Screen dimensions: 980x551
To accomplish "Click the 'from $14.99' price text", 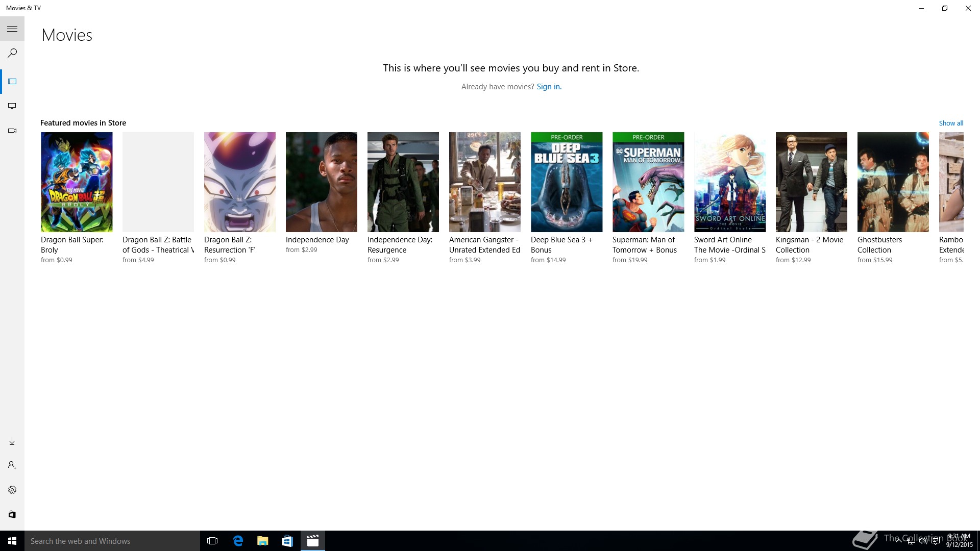I will (x=548, y=260).
